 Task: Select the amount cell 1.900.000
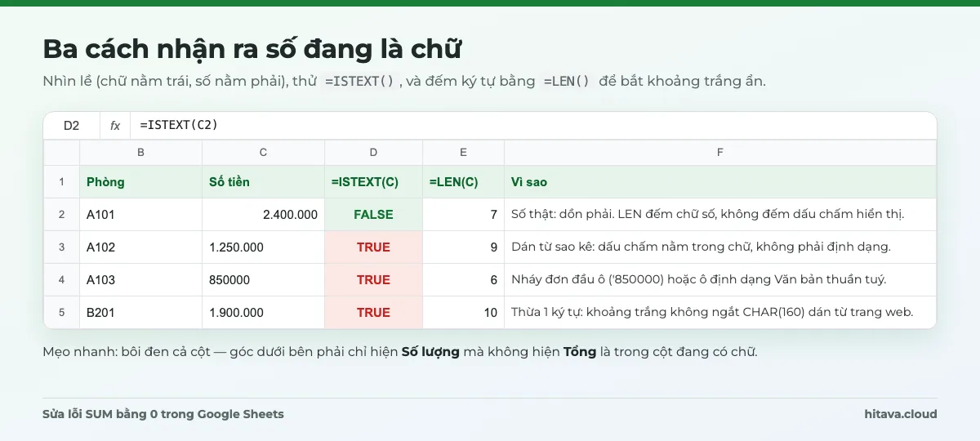click(x=264, y=313)
